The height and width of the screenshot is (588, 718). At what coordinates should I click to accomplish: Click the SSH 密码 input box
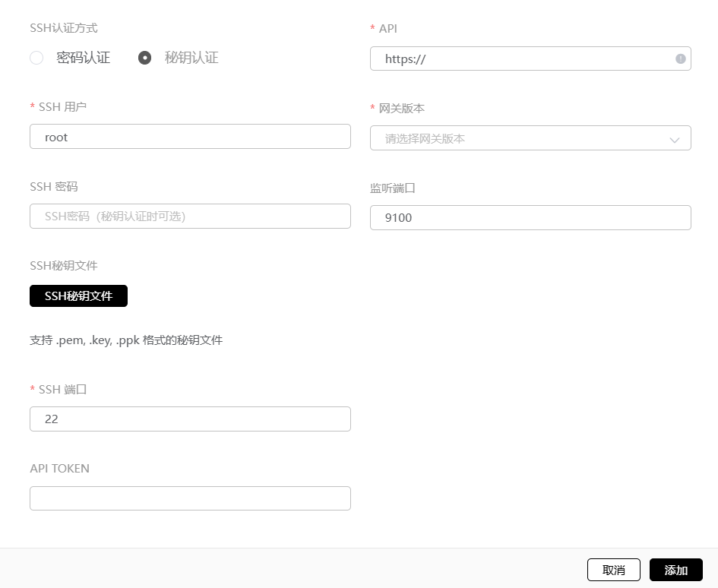(x=190, y=216)
